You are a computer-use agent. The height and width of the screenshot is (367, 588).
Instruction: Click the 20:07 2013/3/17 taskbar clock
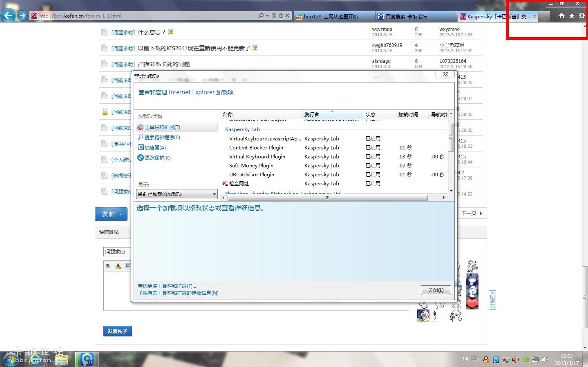tap(567, 359)
